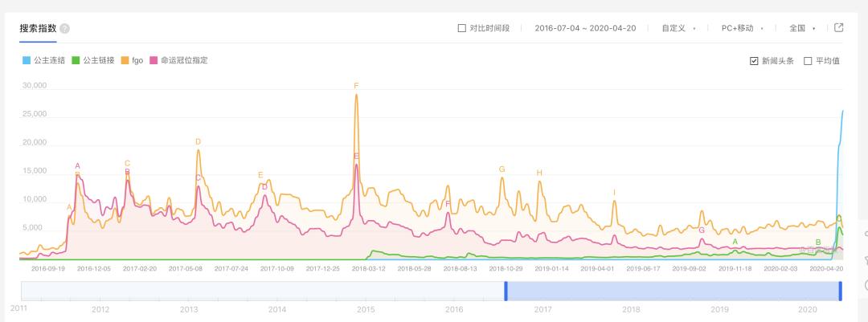
Task: Uncheck the 新闻头条 checkbox
Action: coord(754,60)
